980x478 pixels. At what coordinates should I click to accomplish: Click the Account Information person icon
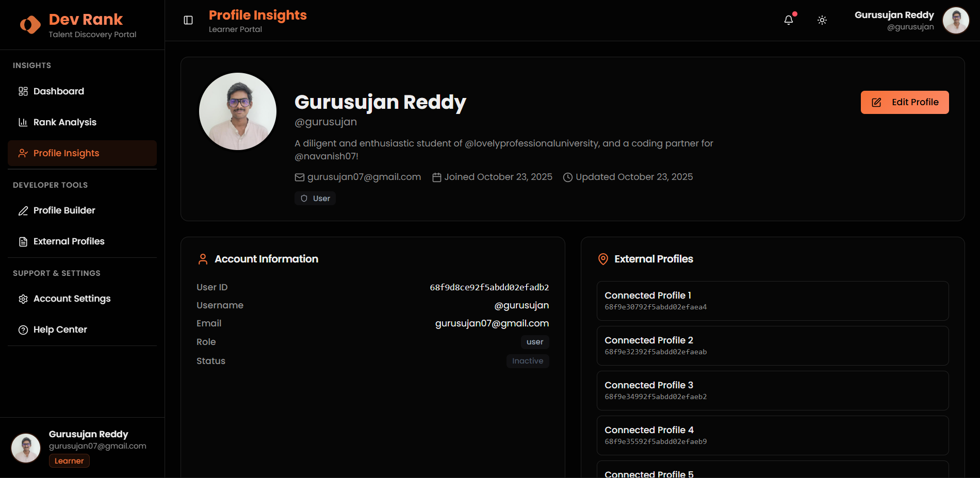(203, 259)
